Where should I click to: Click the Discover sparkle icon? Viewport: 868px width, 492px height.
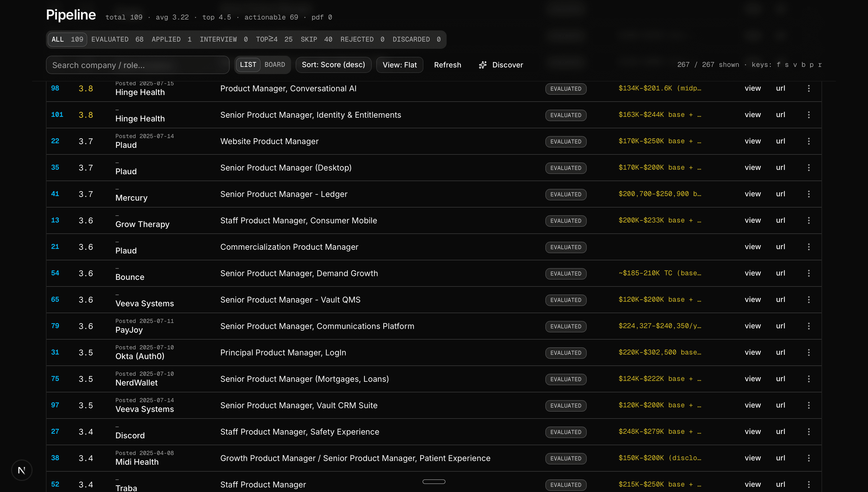pos(483,65)
